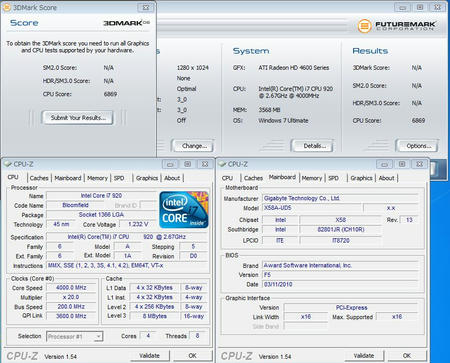This screenshot has width=450, height=363.
Task: Click the right CPU-Z window title icon
Action: [x=222, y=164]
